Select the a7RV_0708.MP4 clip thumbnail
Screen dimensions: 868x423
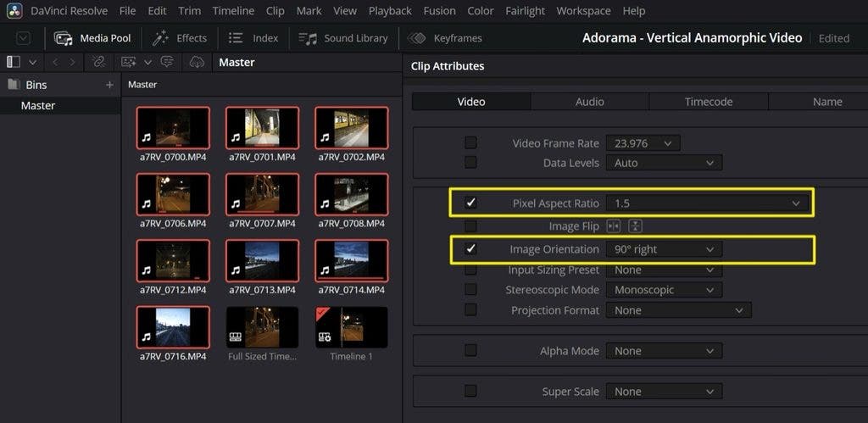352,194
